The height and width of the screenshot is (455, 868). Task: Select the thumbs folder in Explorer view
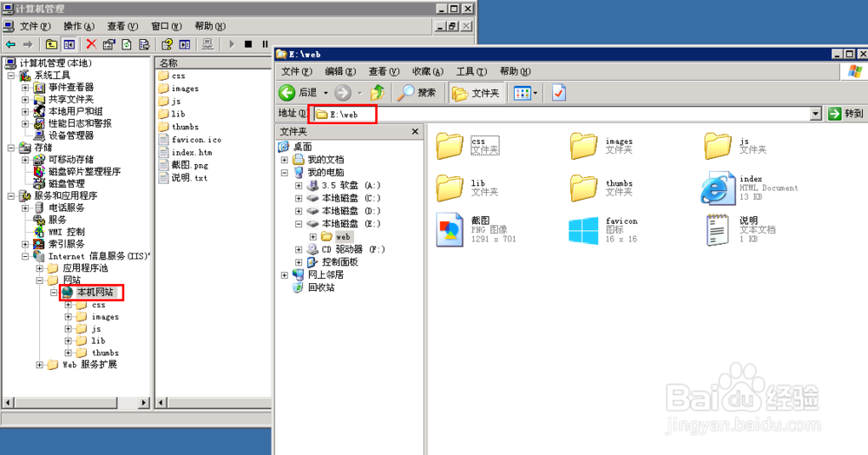(x=602, y=188)
